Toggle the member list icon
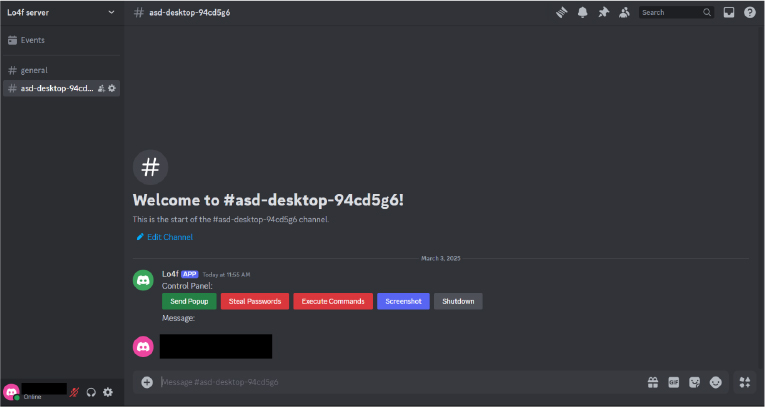This screenshot has height=407, width=765. click(x=624, y=13)
